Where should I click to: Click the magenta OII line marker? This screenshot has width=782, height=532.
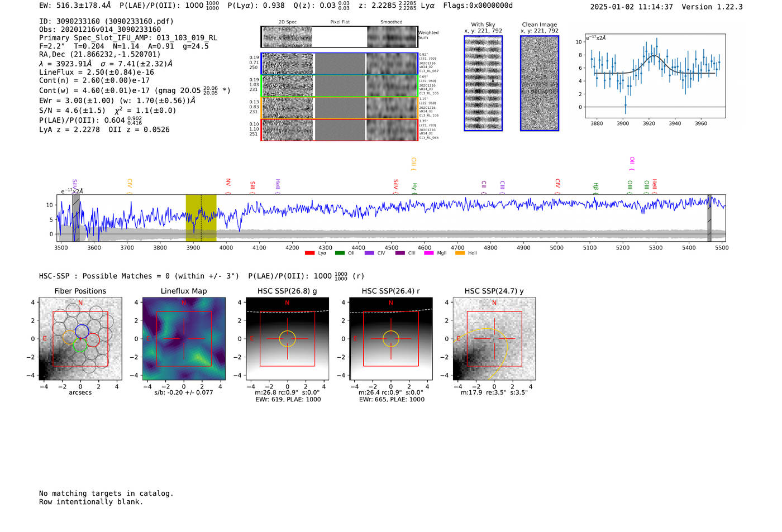pyautogui.click(x=632, y=164)
